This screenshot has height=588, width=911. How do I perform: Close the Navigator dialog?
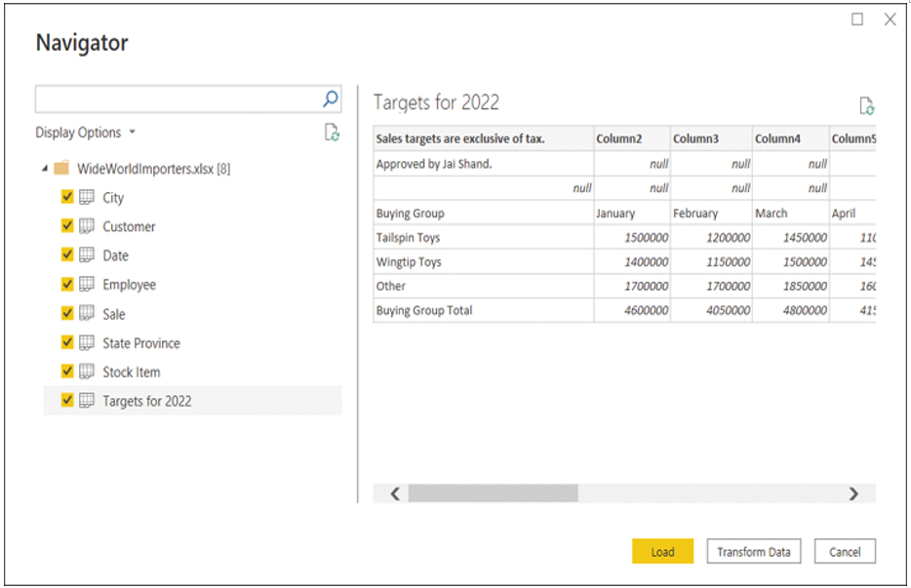pos(891,20)
